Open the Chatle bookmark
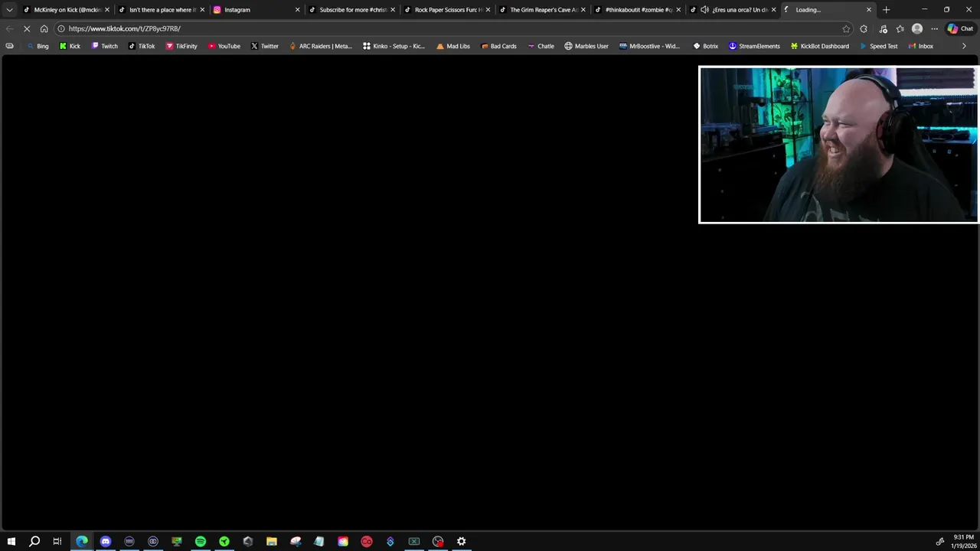 [541, 46]
